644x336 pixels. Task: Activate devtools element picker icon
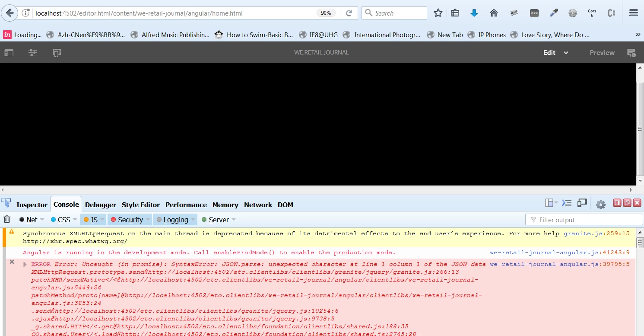[x=6, y=203]
